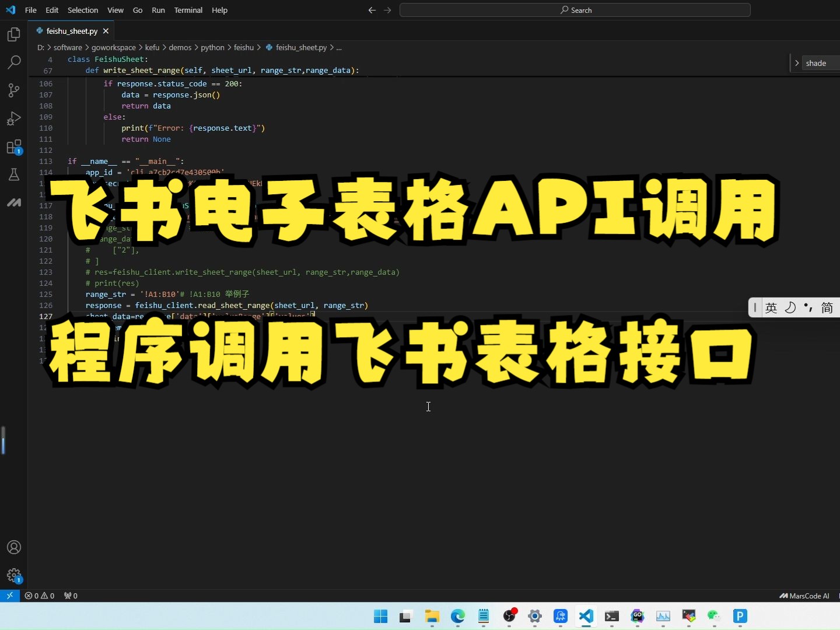The image size is (840, 630).
Task: Click line 'return None' in editor
Action: pos(146,139)
